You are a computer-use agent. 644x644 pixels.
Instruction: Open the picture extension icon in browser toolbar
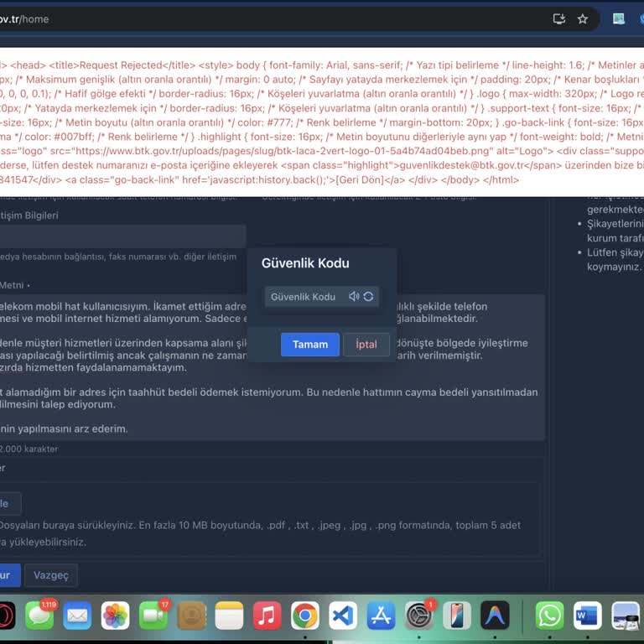[619, 19]
